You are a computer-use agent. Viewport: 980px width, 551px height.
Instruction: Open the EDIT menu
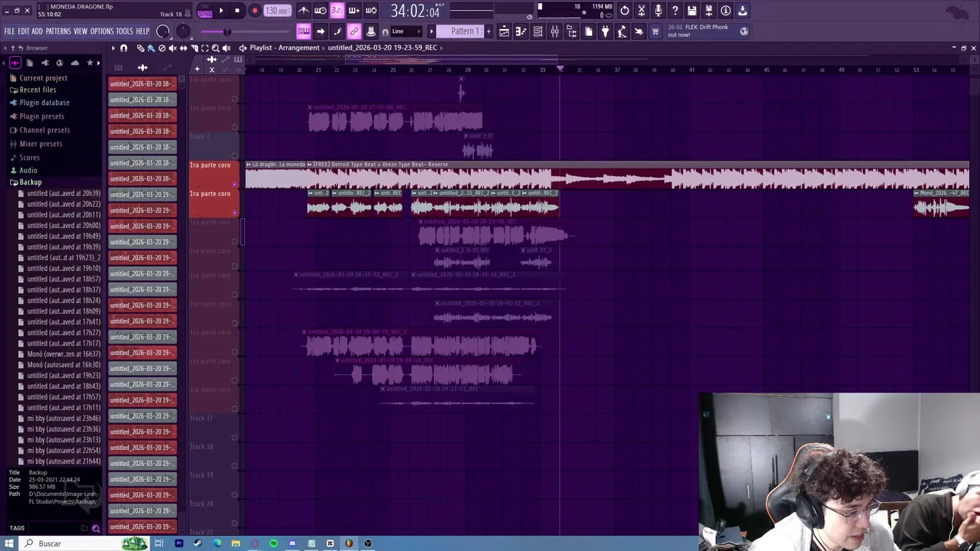[x=24, y=31]
